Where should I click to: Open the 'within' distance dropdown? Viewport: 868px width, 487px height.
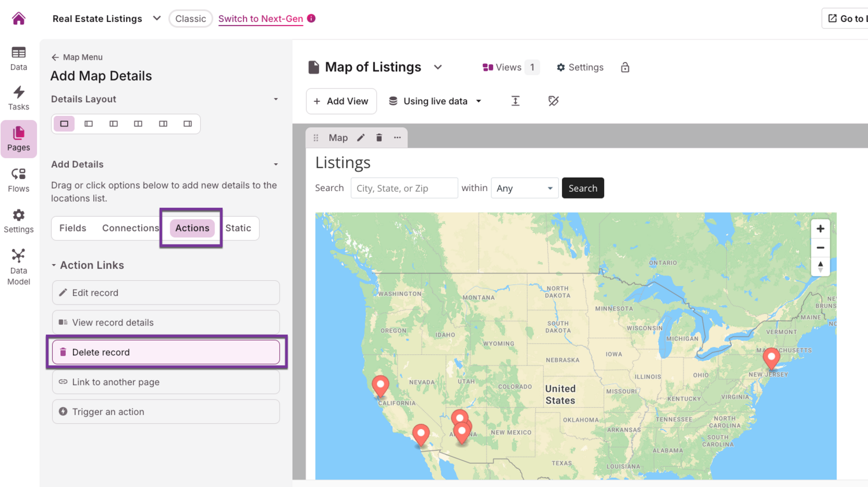pyautogui.click(x=524, y=188)
